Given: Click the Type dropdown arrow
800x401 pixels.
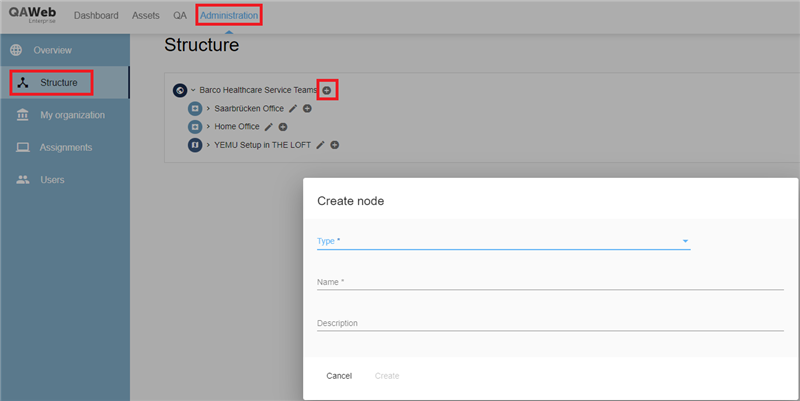Looking at the screenshot, I should click(685, 241).
